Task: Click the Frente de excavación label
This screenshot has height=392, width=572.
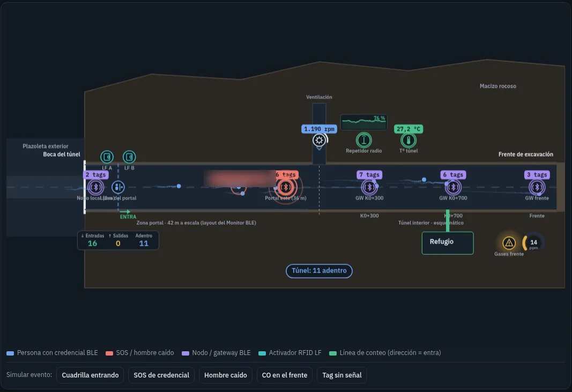Action: tap(526, 154)
